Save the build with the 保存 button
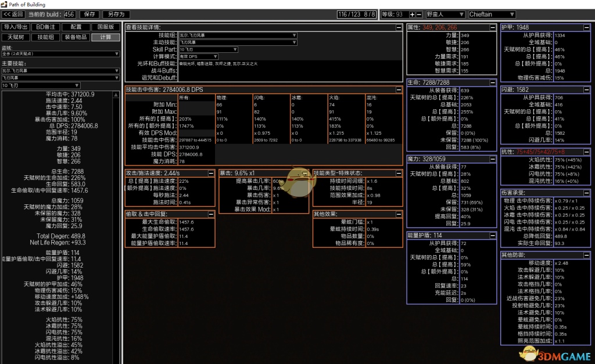This screenshot has width=595, height=364. tap(89, 15)
